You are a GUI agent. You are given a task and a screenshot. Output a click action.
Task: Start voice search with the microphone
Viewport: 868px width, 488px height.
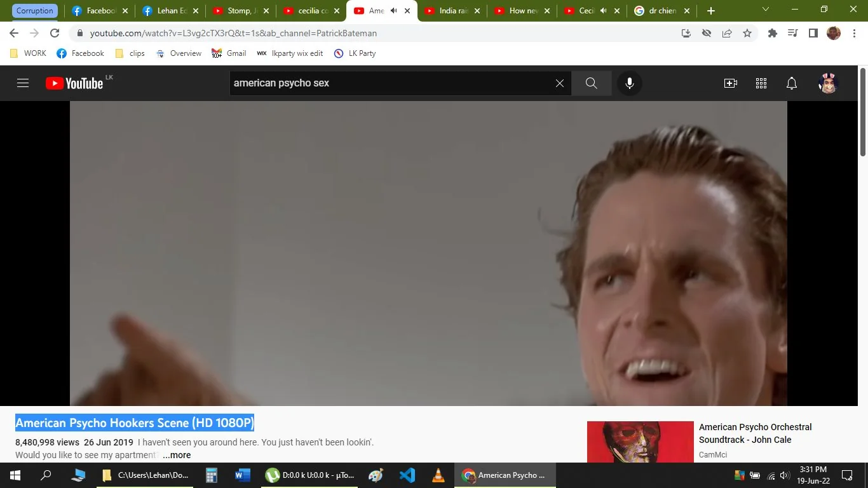[630, 83]
